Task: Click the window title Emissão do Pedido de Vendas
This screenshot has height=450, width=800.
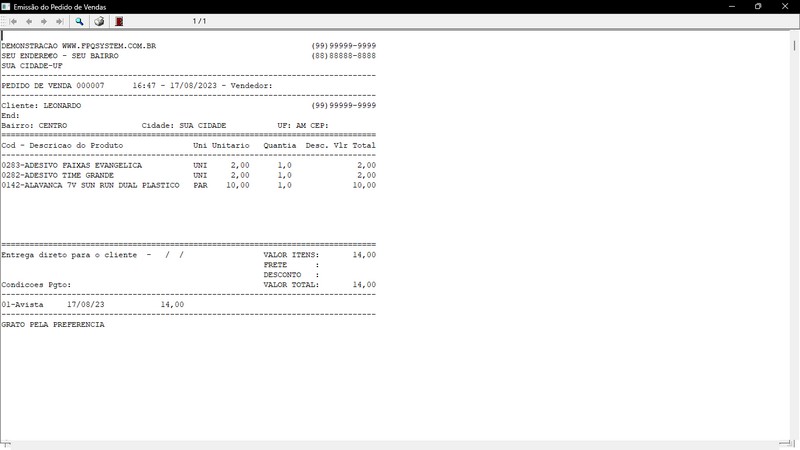Action: point(60,7)
